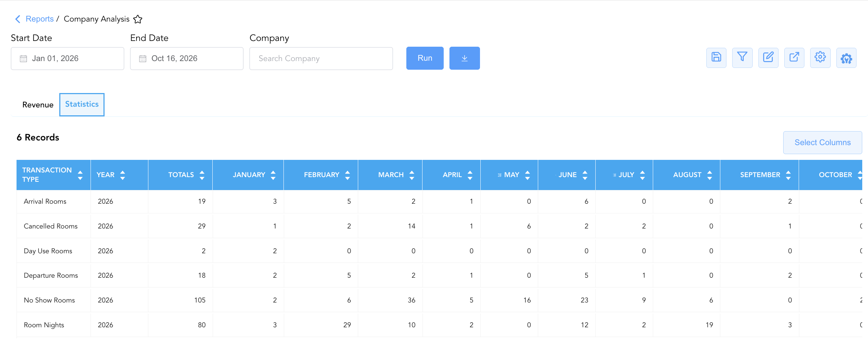Open the End Date calendar icon
868x342 pixels.
pyautogui.click(x=143, y=59)
